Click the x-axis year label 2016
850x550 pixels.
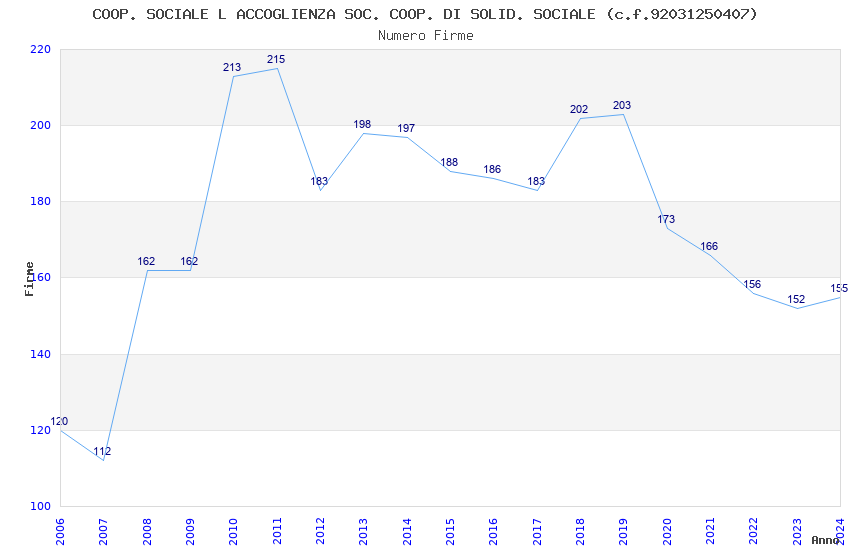[x=494, y=532]
